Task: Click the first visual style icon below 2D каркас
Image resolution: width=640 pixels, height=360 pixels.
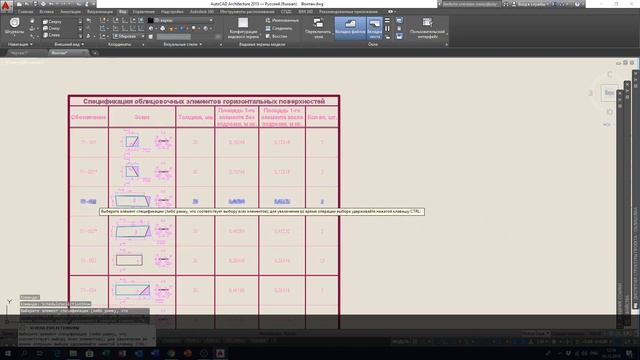Action: pos(151,28)
